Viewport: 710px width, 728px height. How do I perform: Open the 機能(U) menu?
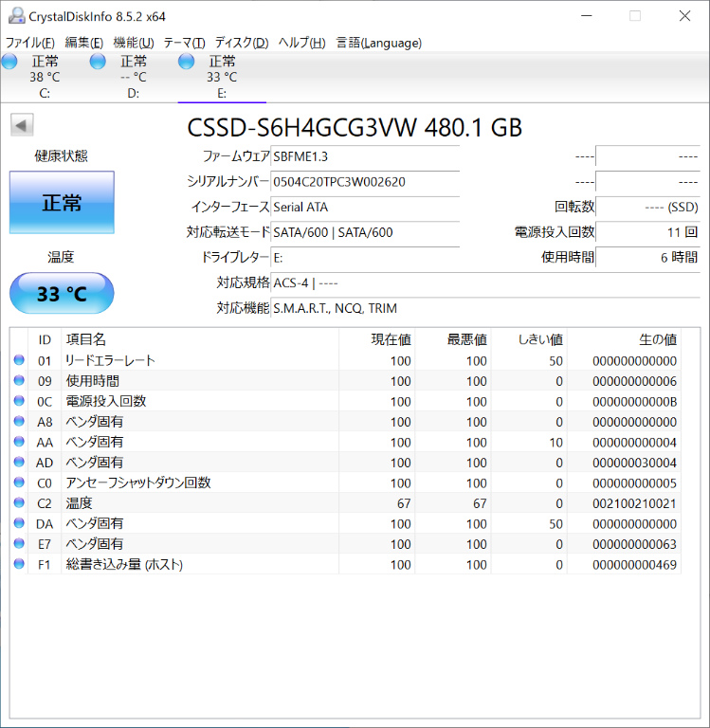(133, 43)
